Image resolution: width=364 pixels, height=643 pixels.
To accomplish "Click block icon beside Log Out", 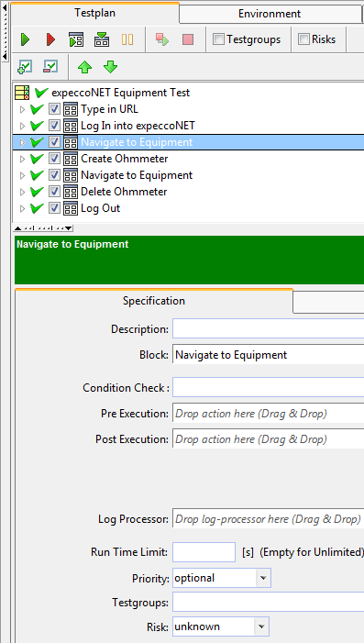I will pos(71,208).
